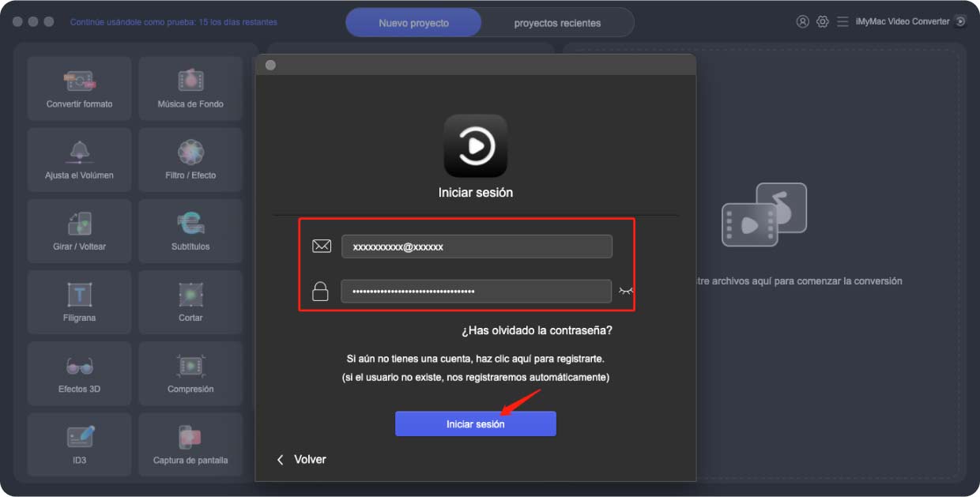
Task: Click the drop files here conversion text
Action: coord(799,281)
